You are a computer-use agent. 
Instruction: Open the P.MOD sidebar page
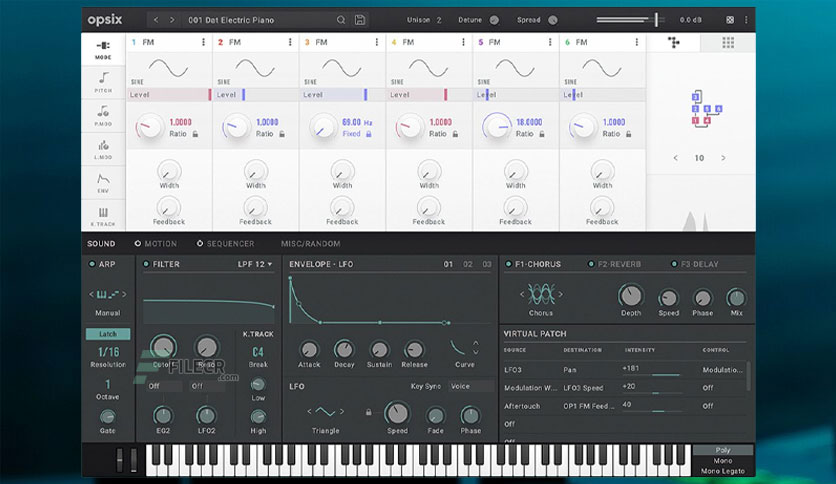click(x=103, y=116)
